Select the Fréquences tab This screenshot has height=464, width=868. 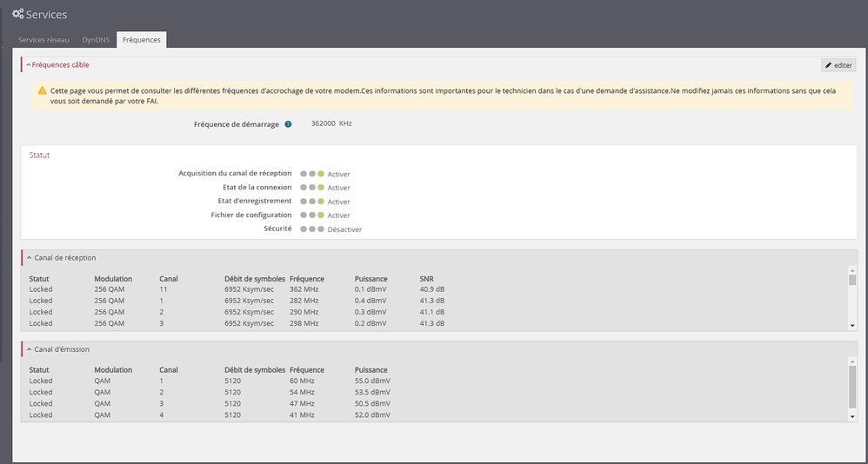tap(141, 40)
